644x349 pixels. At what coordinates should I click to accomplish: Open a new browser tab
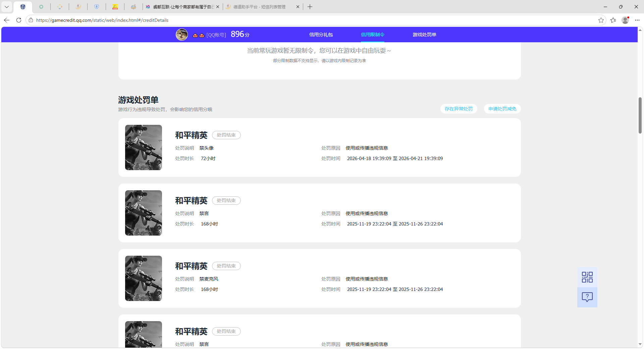pyautogui.click(x=310, y=7)
